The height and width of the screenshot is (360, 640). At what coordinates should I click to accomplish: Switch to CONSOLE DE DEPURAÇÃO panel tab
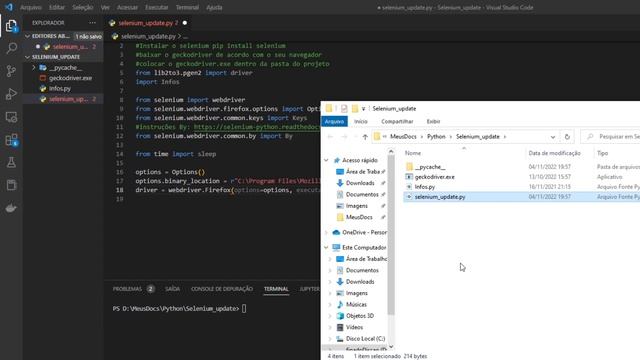point(222,289)
